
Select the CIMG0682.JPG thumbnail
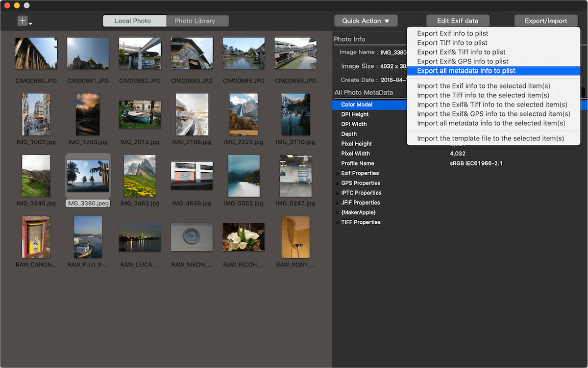140,53
